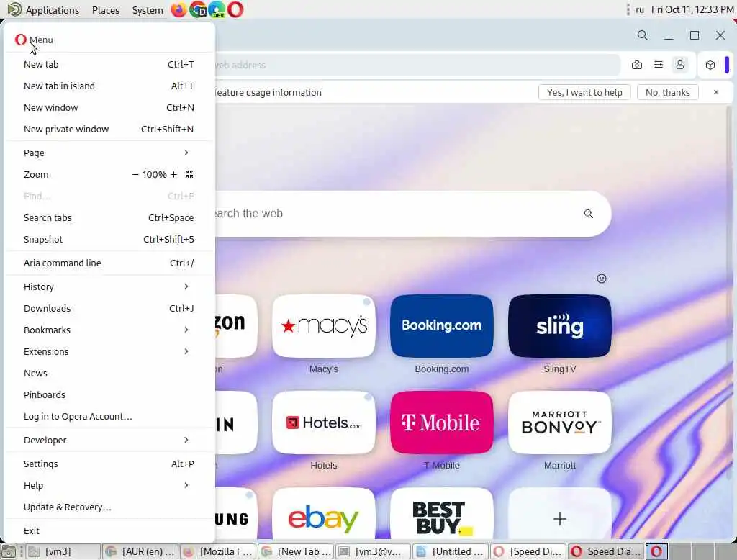Expand the Page submenu
This screenshot has height=560, width=737.
point(109,153)
